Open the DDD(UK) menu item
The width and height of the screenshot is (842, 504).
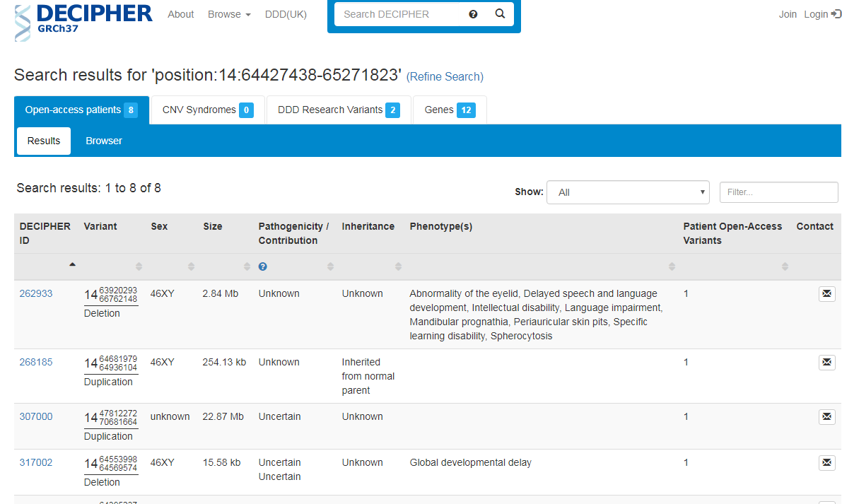(286, 15)
